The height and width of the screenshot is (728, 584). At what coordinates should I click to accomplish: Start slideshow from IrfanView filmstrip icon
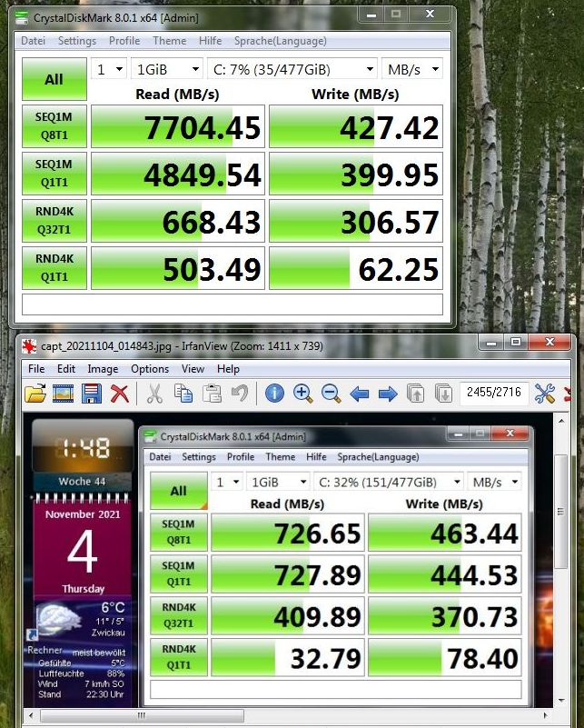(64, 394)
